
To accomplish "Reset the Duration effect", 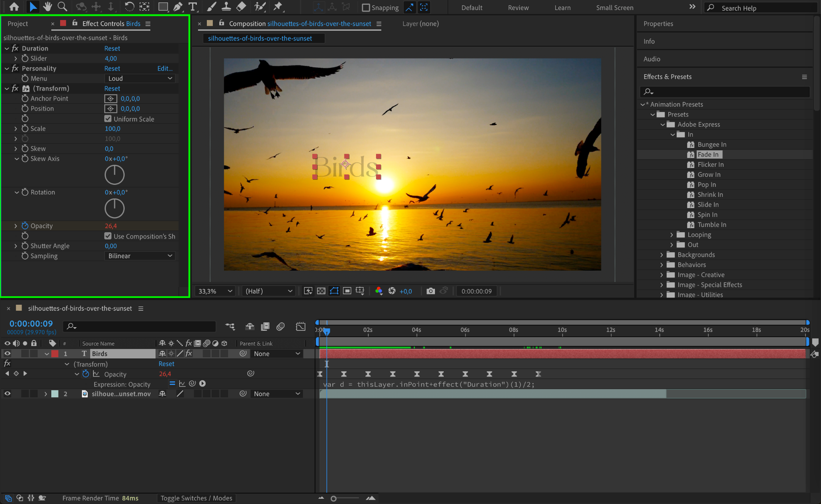I will (112, 48).
